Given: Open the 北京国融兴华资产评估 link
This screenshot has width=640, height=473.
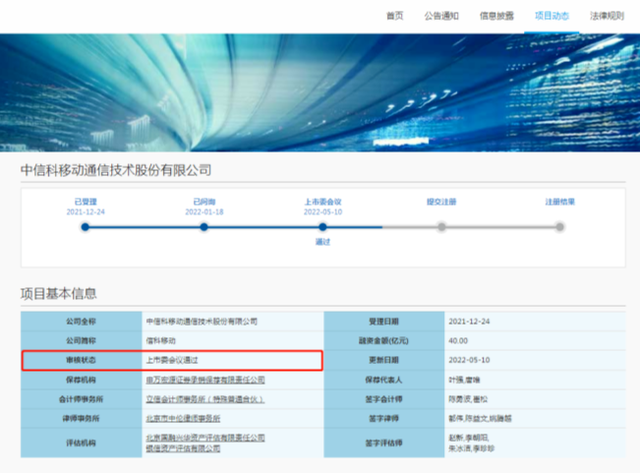Looking at the screenshot, I should [x=205, y=438].
